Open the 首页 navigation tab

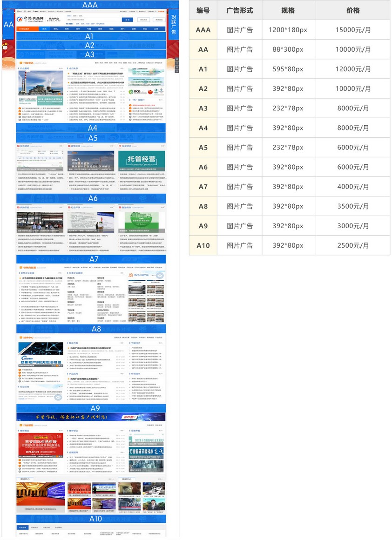coord(45,29)
